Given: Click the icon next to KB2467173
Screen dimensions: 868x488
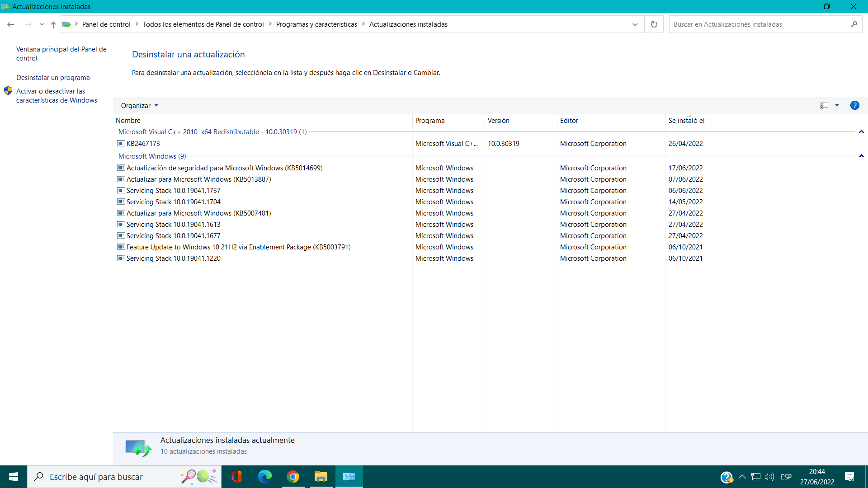Looking at the screenshot, I should click(121, 144).
